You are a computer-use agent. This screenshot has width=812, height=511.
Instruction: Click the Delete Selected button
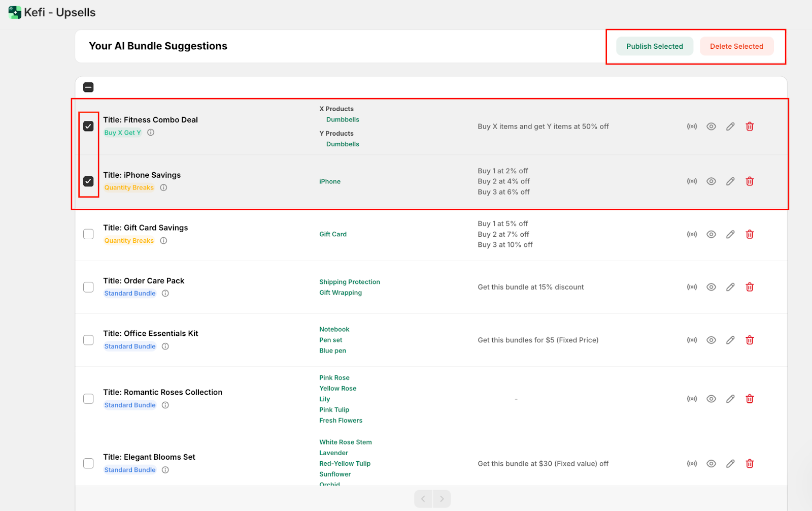(x=736, y=46)
